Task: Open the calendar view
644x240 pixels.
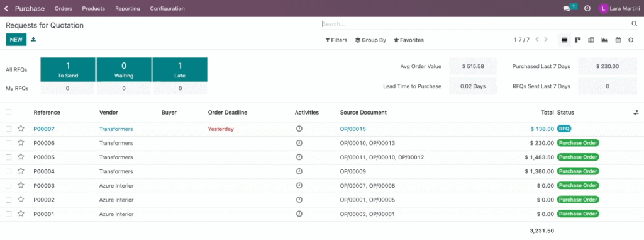Action: tap(618, 40)
